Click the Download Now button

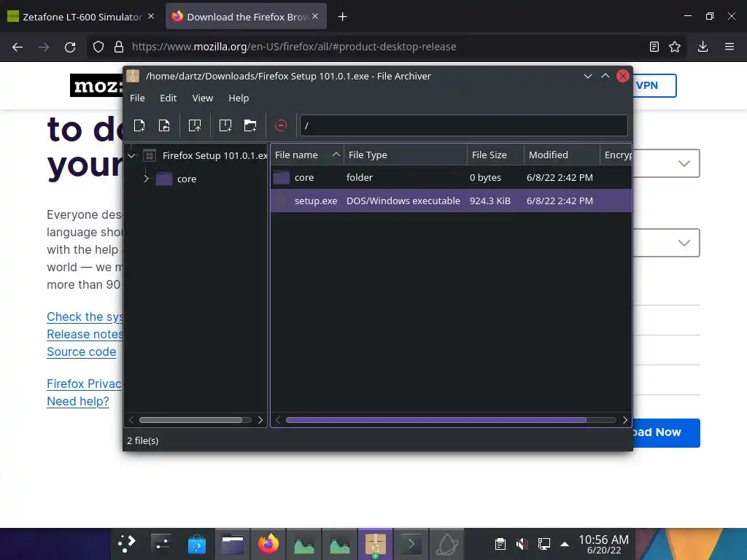click(666, 432)
